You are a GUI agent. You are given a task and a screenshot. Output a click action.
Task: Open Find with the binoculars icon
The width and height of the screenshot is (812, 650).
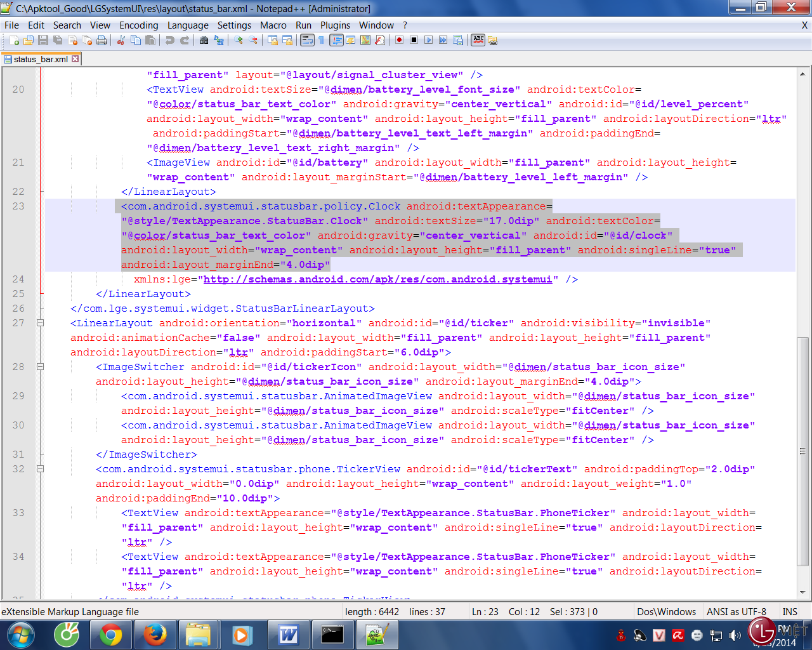pos(204,40)
